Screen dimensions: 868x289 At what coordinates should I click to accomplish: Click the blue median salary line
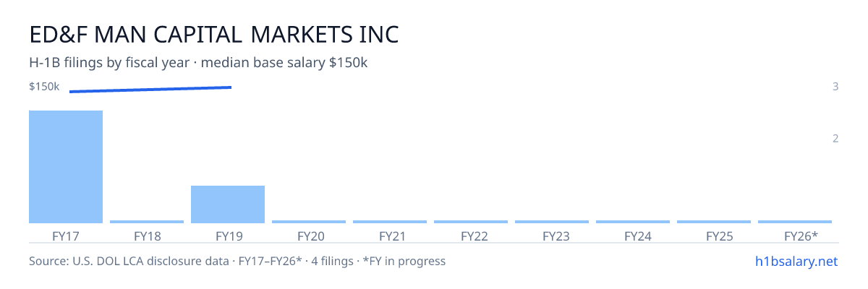click(x=150, y=90)
